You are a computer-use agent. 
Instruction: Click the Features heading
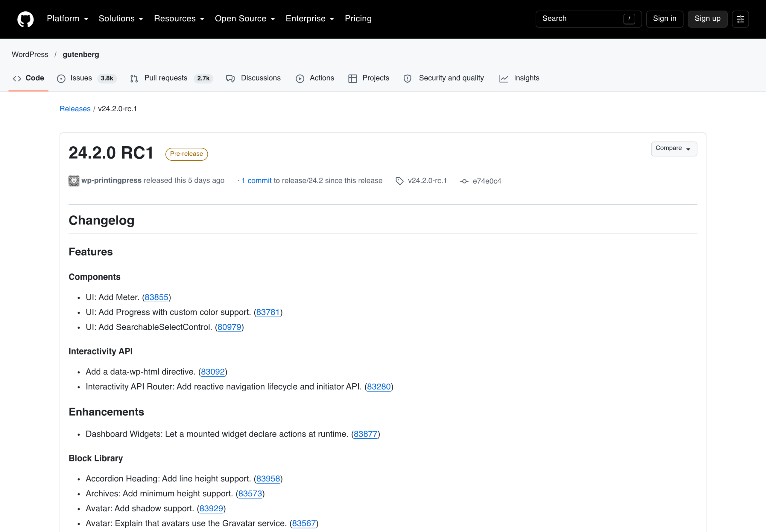point(91,252)
